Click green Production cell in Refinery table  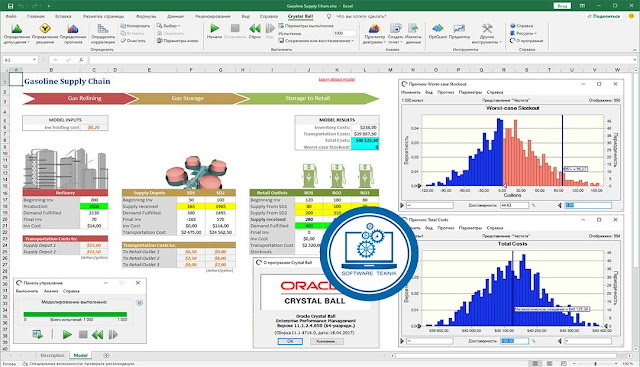pyautogui.click(x=94, y=206)
